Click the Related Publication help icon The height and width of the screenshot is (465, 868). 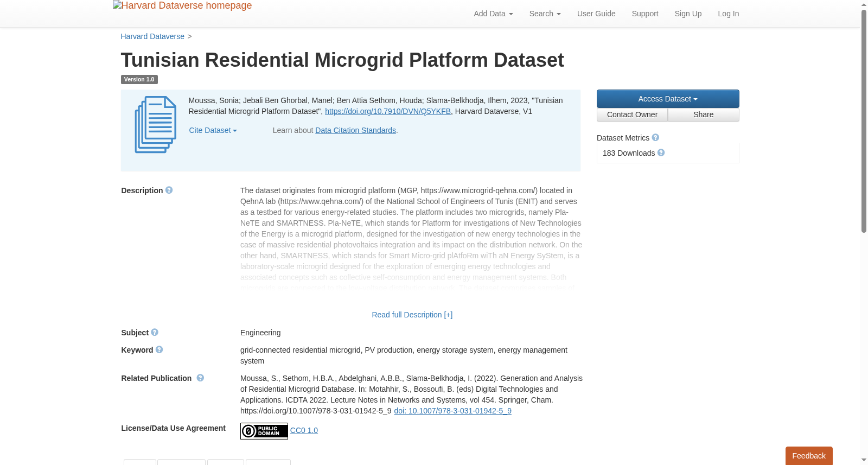pos(200,378)
